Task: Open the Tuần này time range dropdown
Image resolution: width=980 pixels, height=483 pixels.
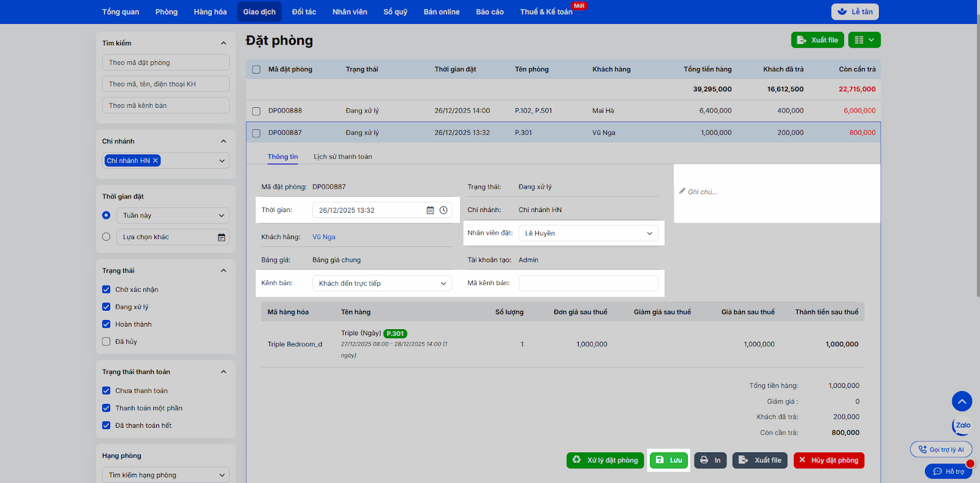Action: [x=173, y=216]
